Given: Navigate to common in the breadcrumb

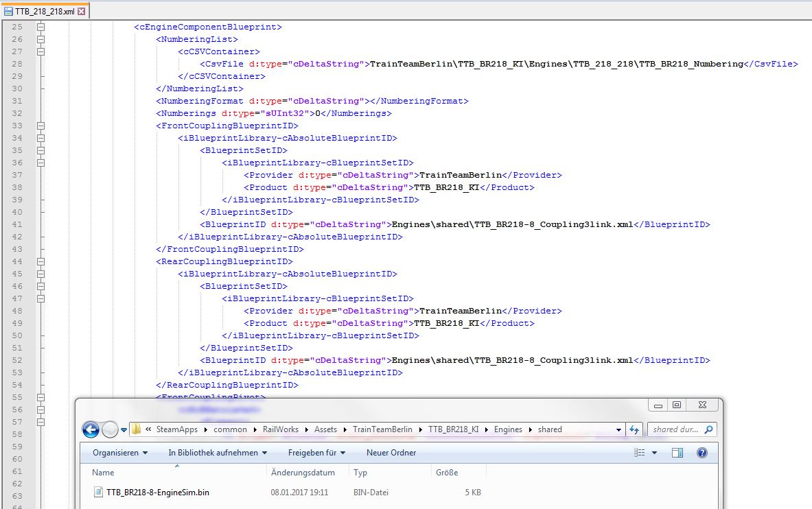Looking at the screenshot, I should click(x=230, y=429).
